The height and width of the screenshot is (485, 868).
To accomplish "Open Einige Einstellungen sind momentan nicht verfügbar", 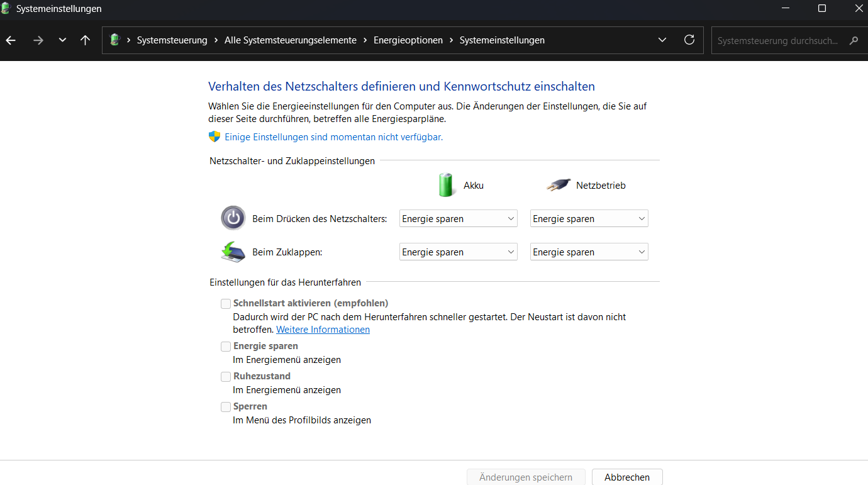I will (x=333, y=137).
